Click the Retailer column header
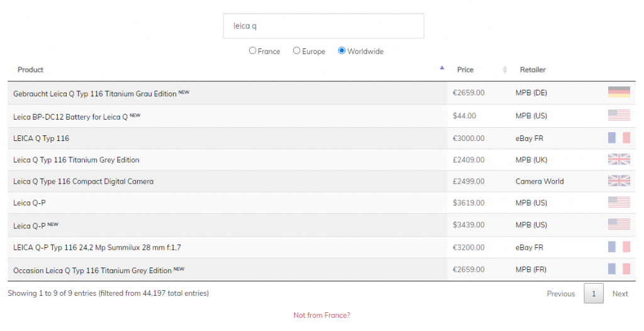This screenshot has width=644, height=331. (x=533, y=70)
